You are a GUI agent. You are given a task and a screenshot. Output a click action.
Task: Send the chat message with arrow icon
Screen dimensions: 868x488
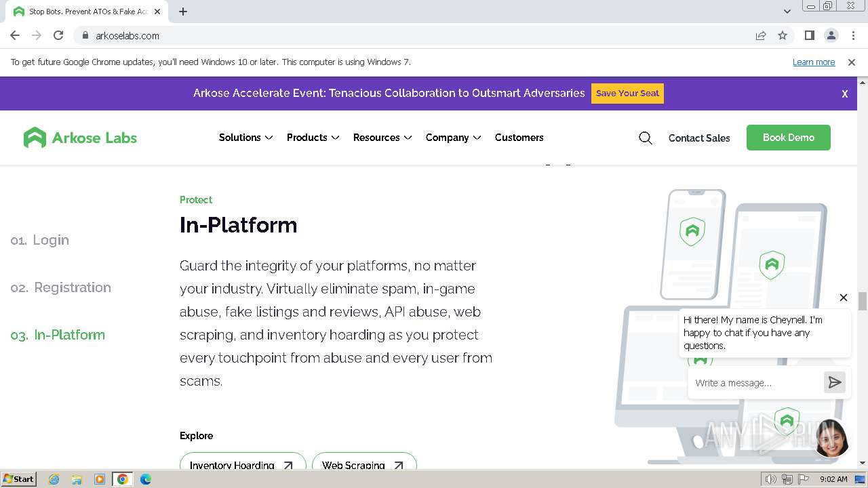coord(835,383)
